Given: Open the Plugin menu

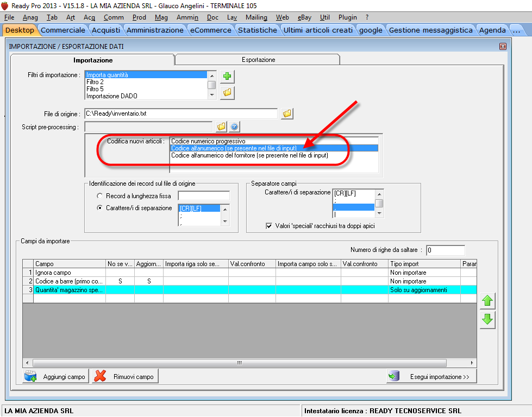Looking at the screenshot, I should tap(347, 17).
